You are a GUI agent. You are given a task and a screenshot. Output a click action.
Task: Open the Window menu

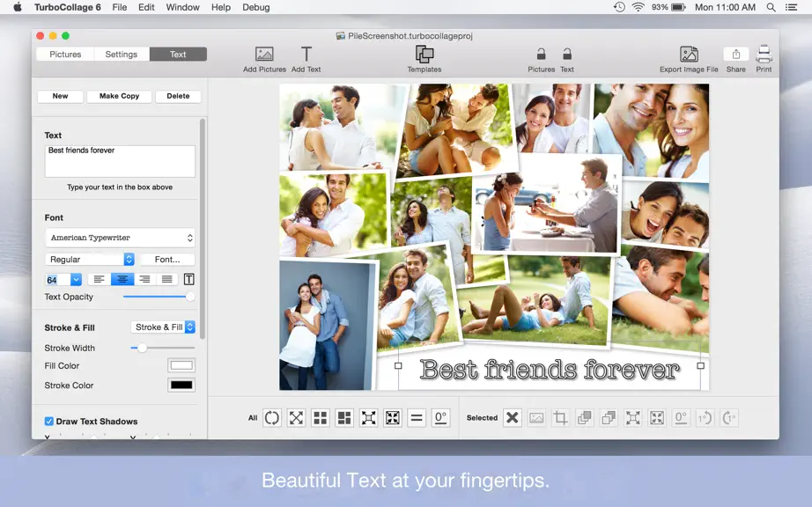point(182,7)
